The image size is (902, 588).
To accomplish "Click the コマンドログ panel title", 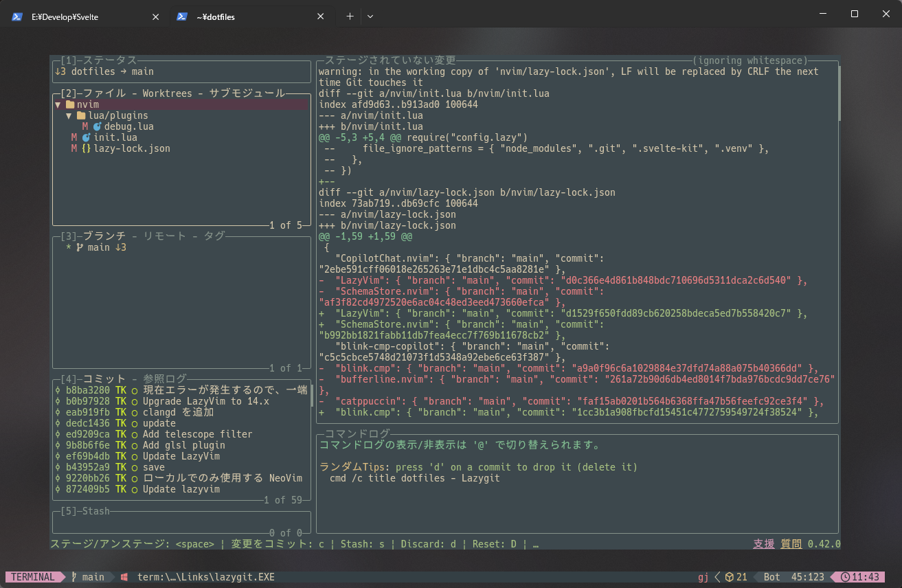I will (x=357, y=434).
